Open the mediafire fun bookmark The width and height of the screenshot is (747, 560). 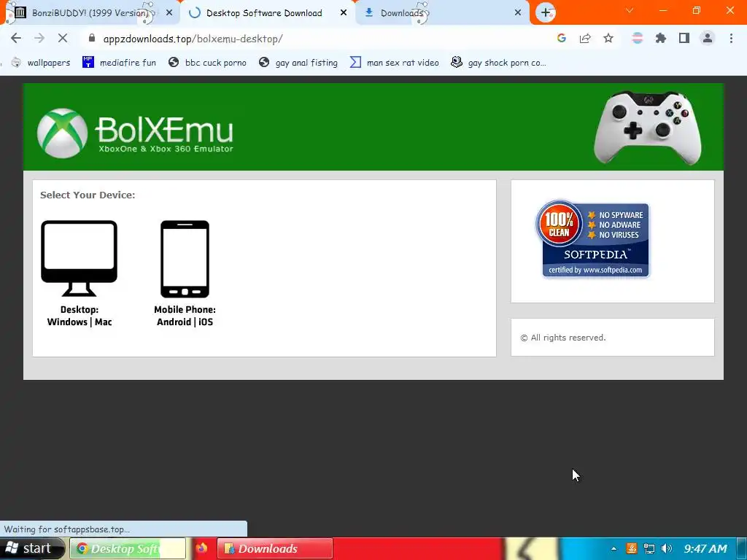point(119,63)
